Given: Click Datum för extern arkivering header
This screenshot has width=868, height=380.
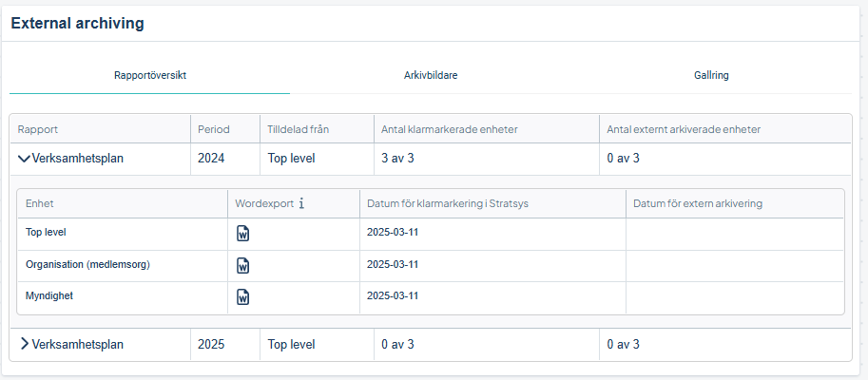Looking at the screenshot, I should [x=698, y=203].
